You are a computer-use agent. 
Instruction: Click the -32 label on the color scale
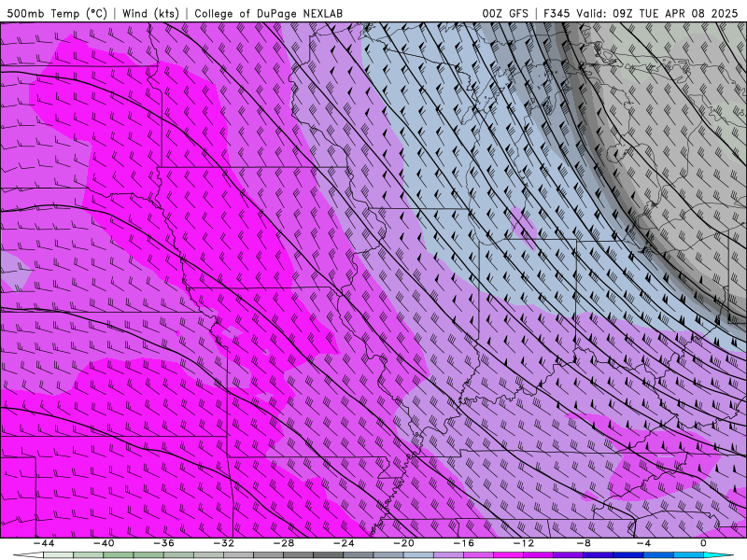tap(223, 543)
